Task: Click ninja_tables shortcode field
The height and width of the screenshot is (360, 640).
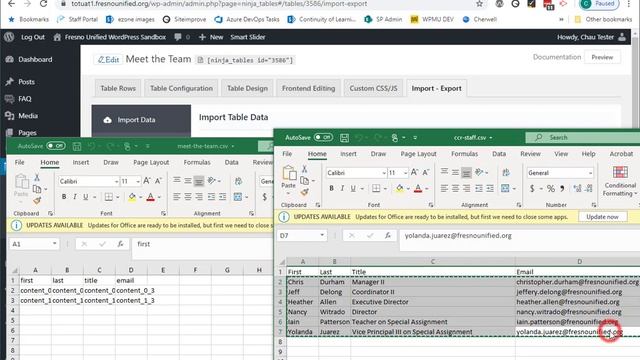Action: 246,60
